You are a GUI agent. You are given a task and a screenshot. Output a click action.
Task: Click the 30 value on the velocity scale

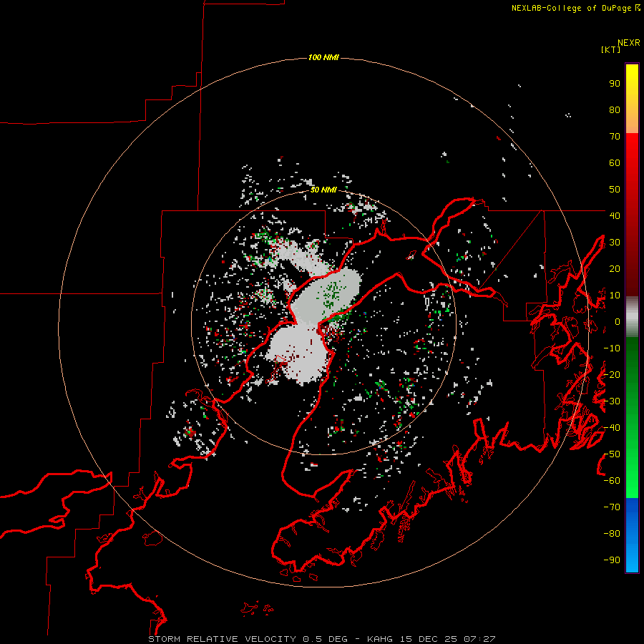pos(615,243)
